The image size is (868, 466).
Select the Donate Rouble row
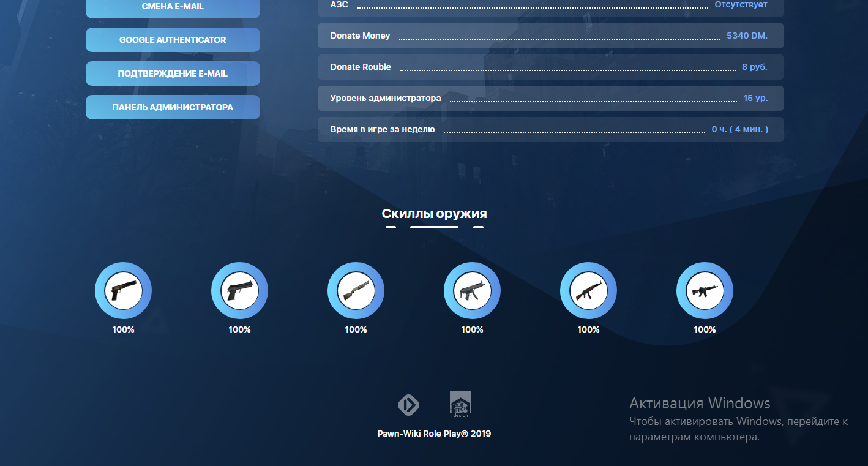550,67
